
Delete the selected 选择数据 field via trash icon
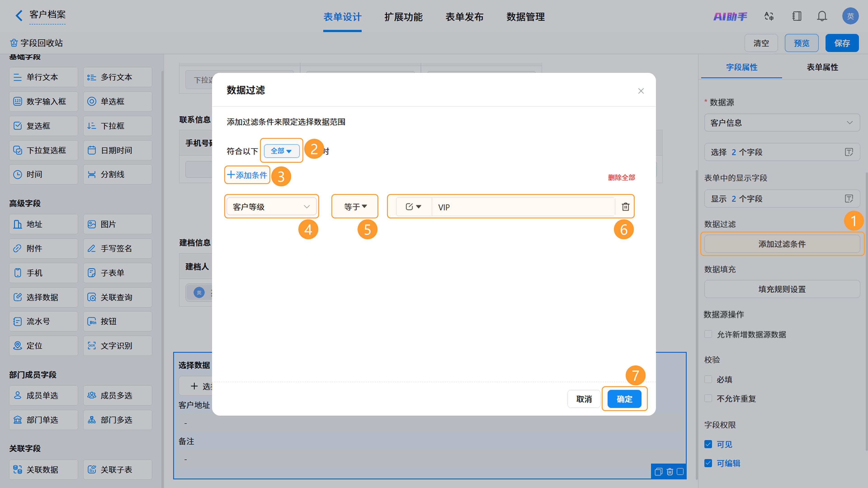click(670, 471)
